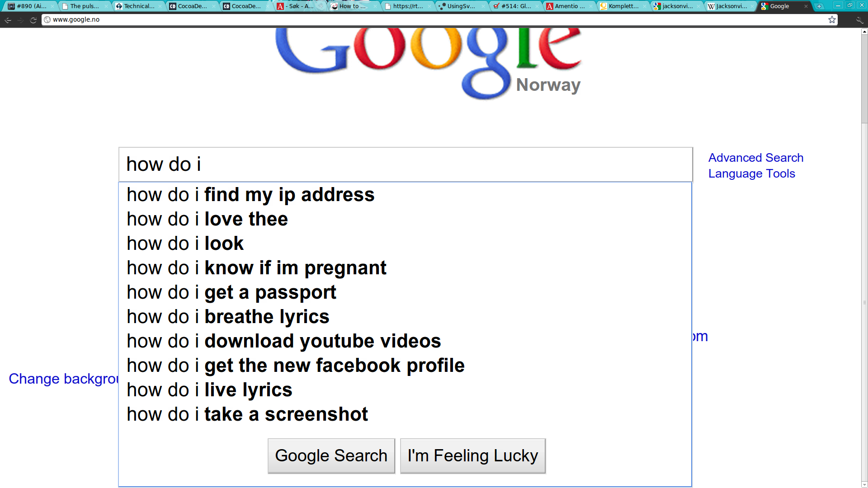Click the Google Search button
Screen dimensions: 868x488
331,456
